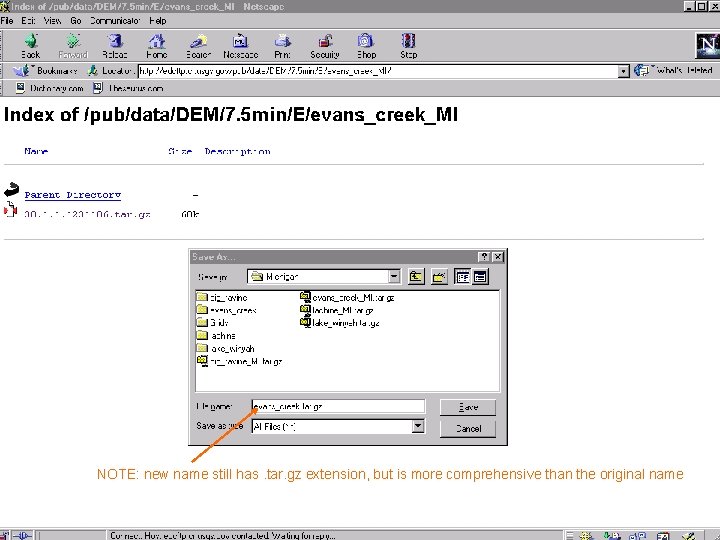The image size is (720, 540).
Task: Click the Cancel button
Action: tap(468, 428)
